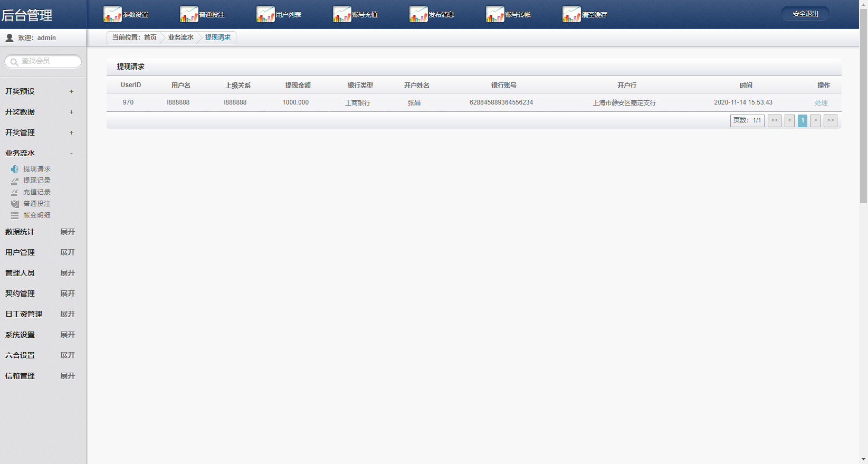
Task: Open 普通投注 from the top toolbar icon
Action: 189,14
